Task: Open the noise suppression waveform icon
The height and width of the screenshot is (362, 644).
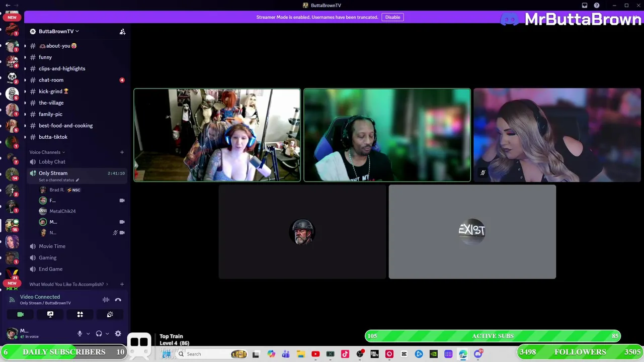Action: coord(106,300)
